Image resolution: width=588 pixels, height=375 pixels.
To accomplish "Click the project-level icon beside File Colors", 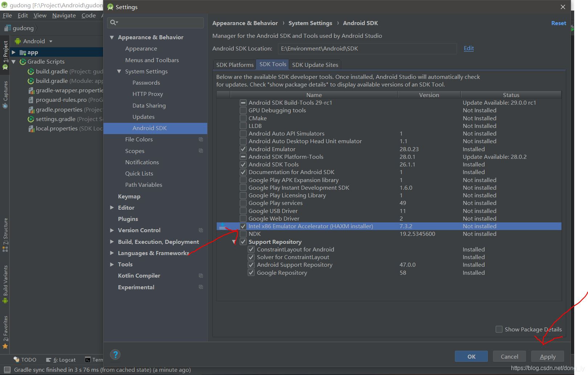I will [201, 140].
